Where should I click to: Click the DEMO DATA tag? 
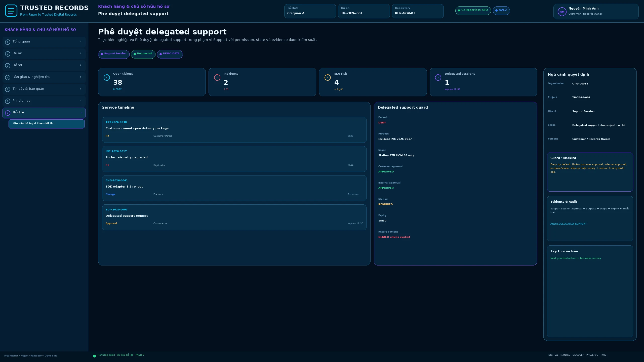tap(170, 54)
